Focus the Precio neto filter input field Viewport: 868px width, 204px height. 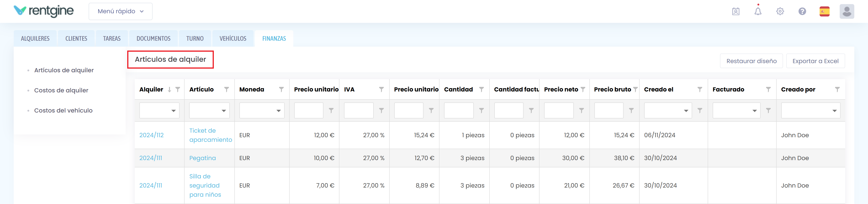point(559,111)
